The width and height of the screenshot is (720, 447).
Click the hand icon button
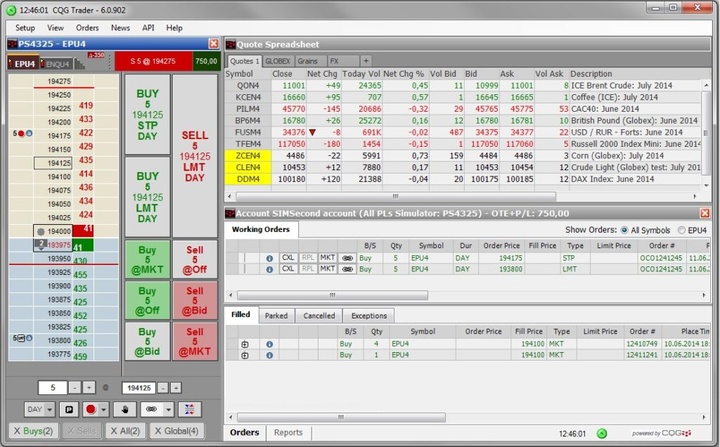click(x=125, y=409)
